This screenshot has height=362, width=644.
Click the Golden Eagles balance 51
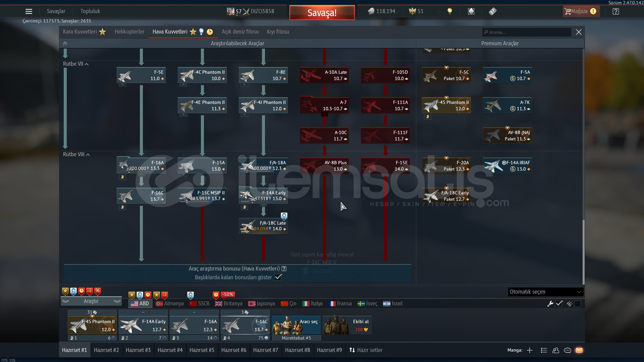tap(416, 11)
